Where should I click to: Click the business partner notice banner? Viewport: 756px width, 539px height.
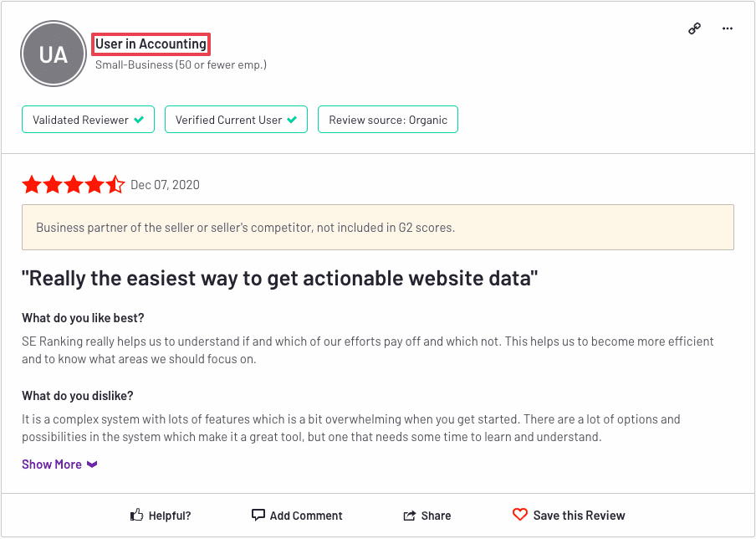click(x=378, y=228)
